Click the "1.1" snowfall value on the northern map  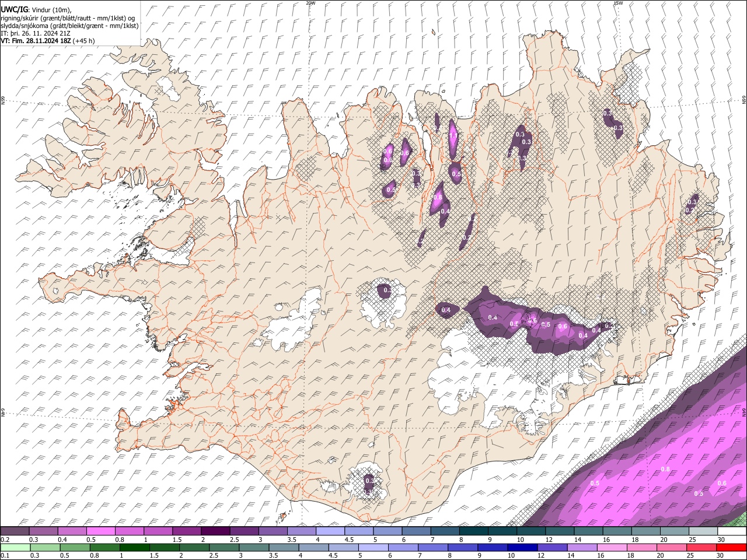point(453,136)
